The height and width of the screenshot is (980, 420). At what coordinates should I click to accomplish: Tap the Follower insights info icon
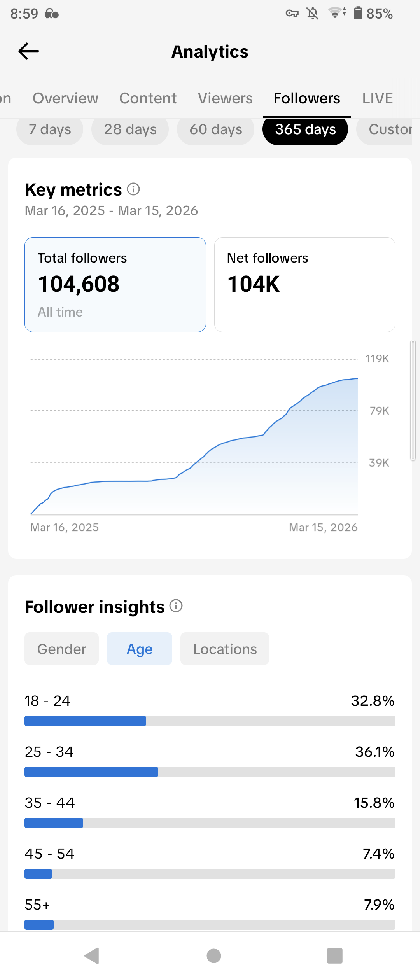[x=176, y=606]
